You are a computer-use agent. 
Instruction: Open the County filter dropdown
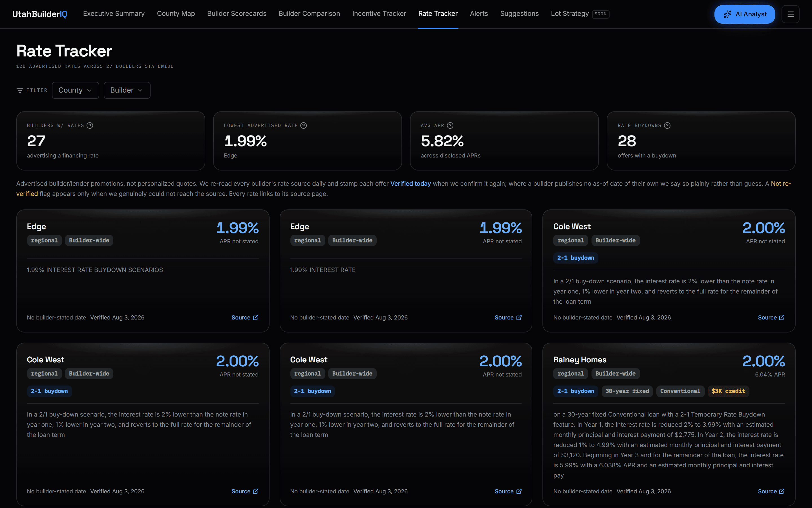click(x=75, y=90)
